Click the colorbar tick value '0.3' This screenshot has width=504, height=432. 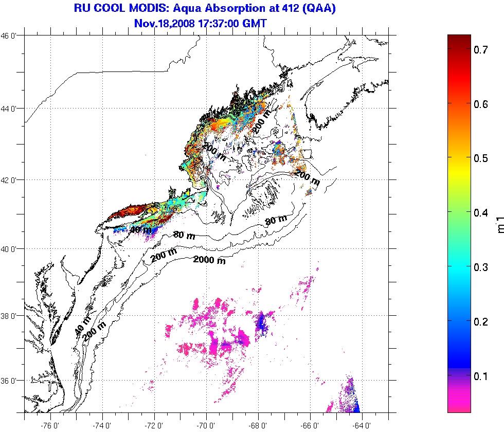(481, 267)
